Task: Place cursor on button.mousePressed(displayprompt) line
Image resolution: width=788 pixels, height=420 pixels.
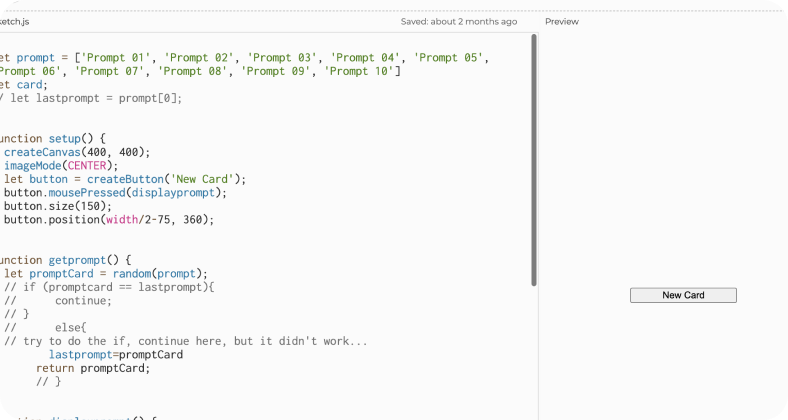Action: point(115,192)
